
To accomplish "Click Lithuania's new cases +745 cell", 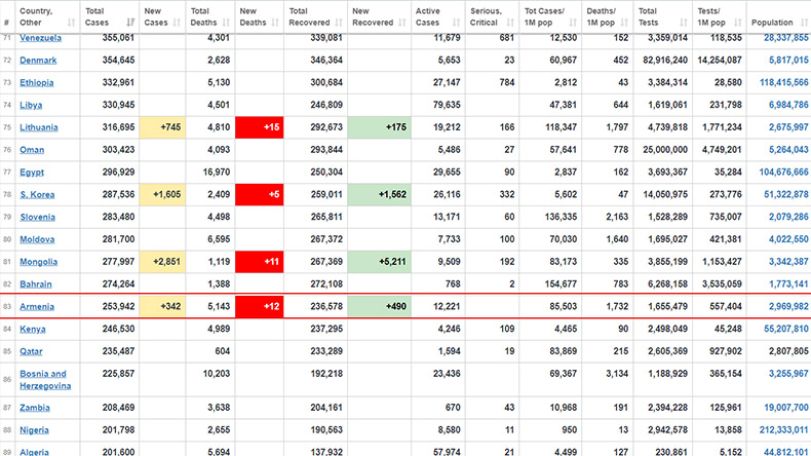I will pos(162,127).
